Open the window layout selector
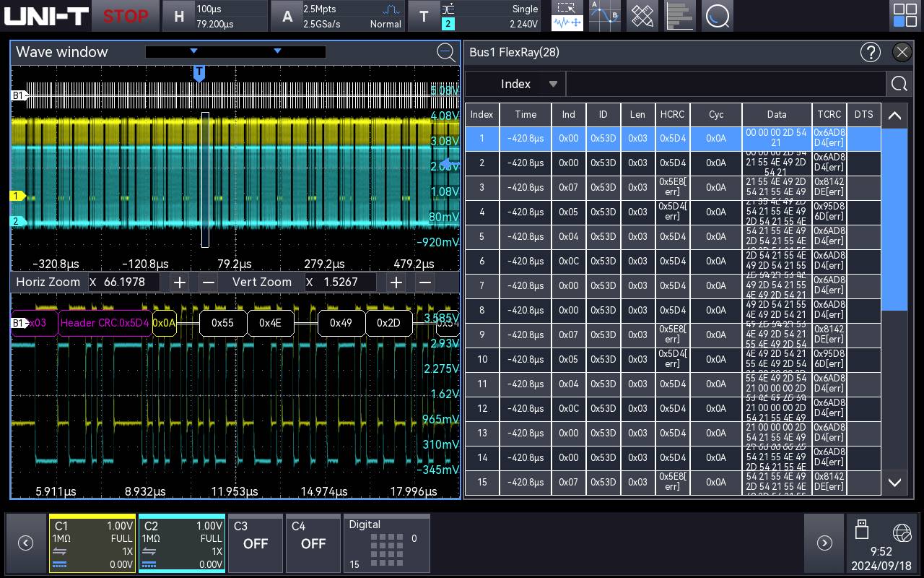924x578 pixels. coord(905,16)
